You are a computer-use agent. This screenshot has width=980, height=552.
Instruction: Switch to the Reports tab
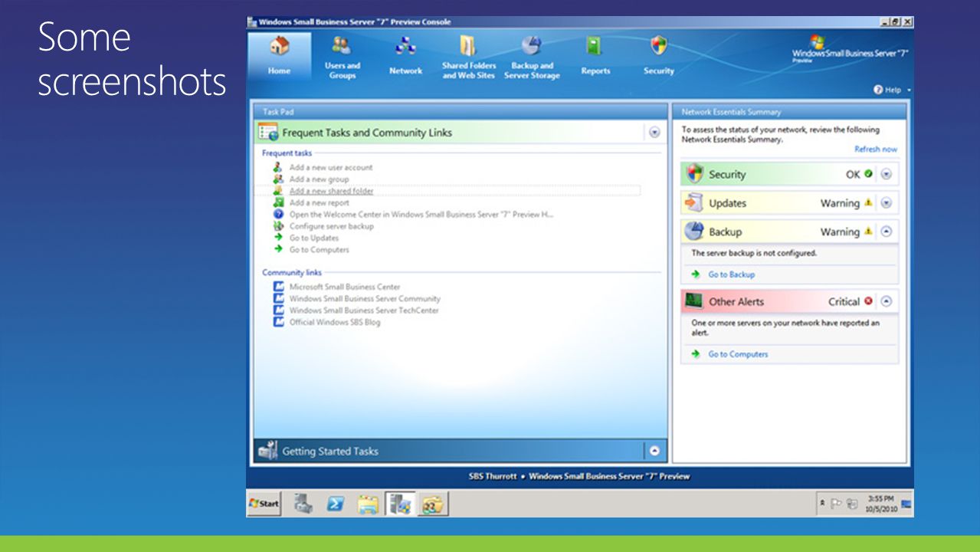tap(595, 58)
